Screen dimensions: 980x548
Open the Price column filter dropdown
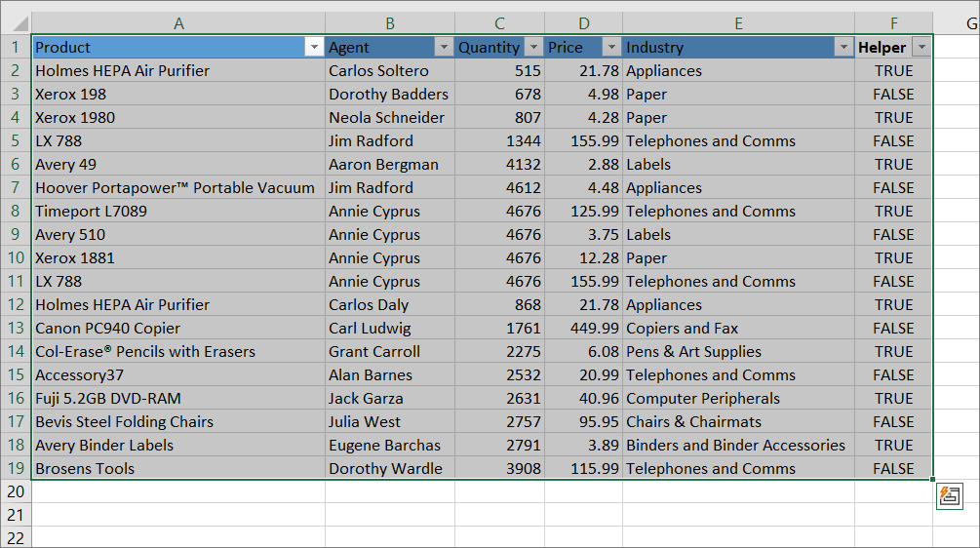611,47
